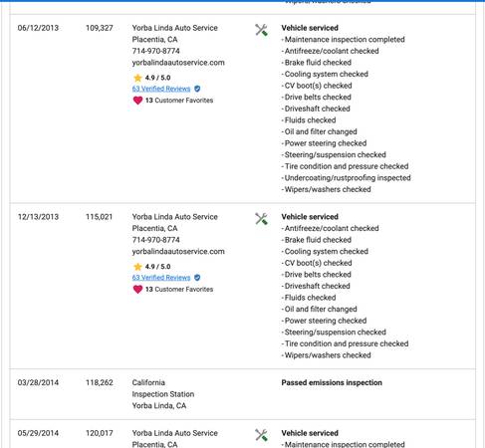
Task: Click the Passed emissions inspection record text
Action: tap(332, 382)
